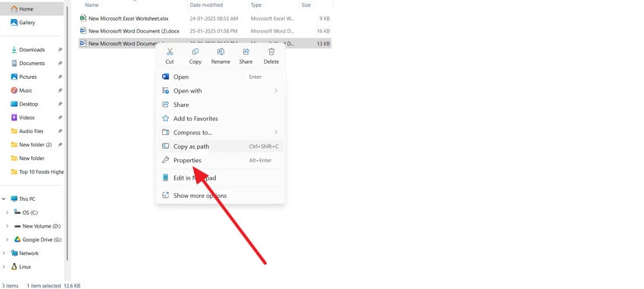The width and height of the screenshot is (644, 289).
Task: Choose Open from the context menu
Action: [220, 77]
